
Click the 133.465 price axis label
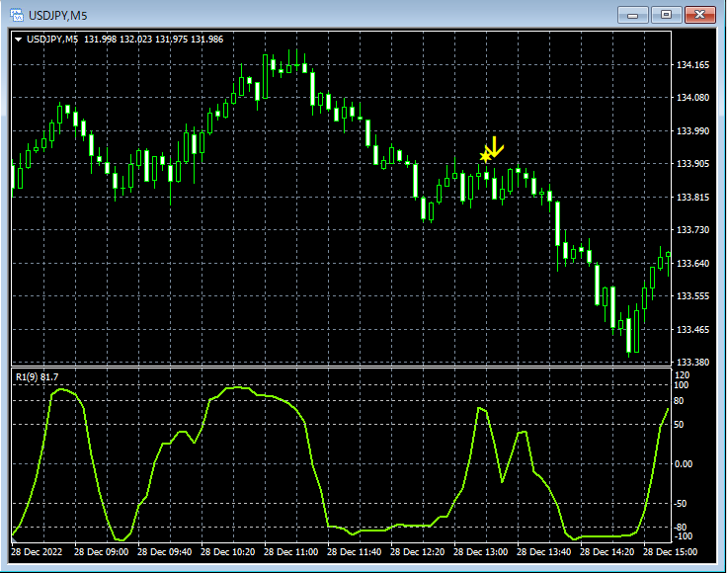(692, 330)
